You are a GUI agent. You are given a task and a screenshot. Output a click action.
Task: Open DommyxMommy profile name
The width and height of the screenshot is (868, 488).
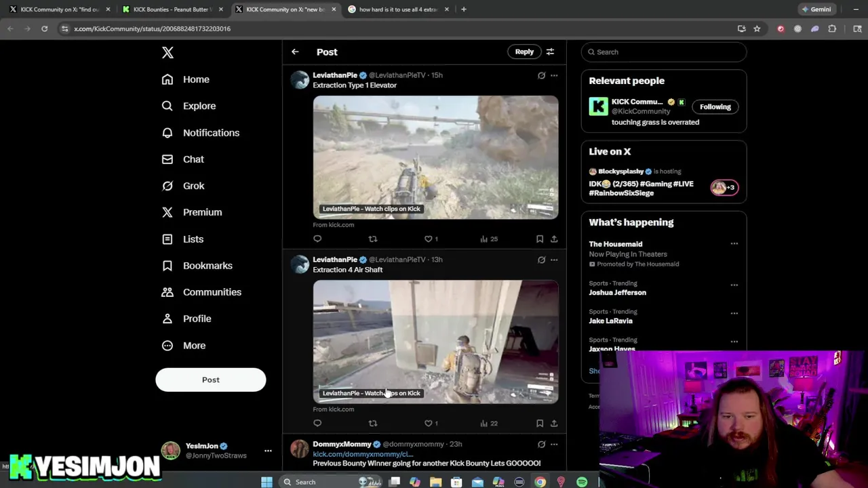342,444
